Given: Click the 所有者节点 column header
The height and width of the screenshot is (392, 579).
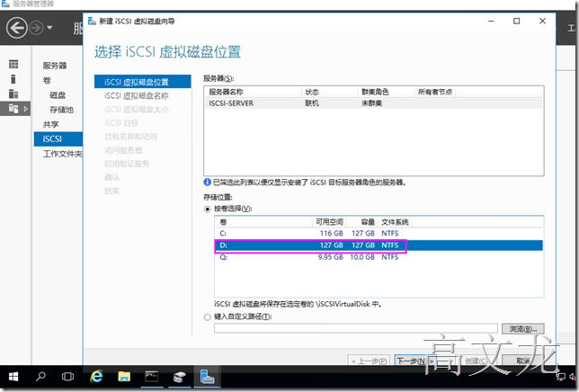Looking at the screenshot, I should coord(435,92).
